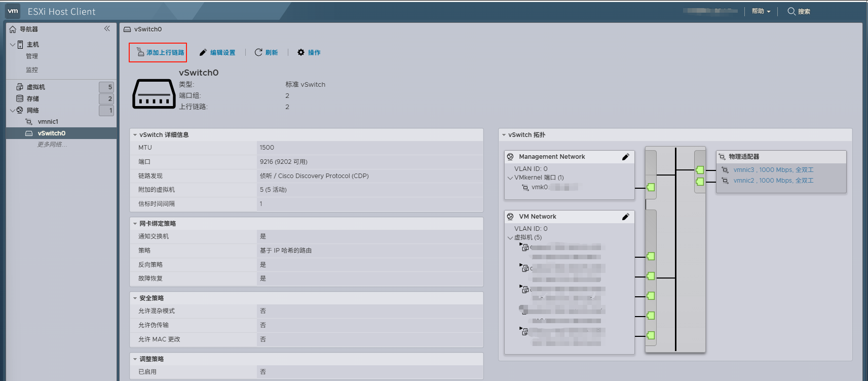The image size is (868, 381).
Task: Click the physical adapters header icon
Action: click(x=722, y=157)
